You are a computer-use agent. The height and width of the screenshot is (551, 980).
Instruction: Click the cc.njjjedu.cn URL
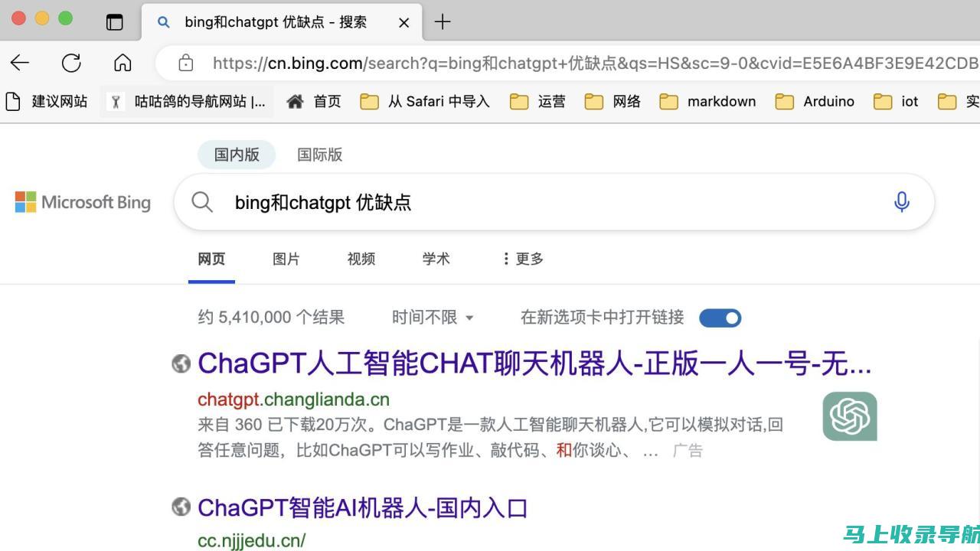coord(251,540)
